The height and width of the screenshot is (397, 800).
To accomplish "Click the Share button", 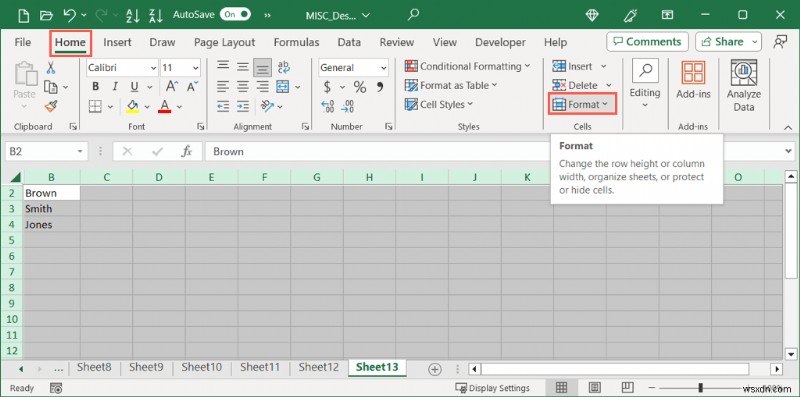I will tap(729, 42).
